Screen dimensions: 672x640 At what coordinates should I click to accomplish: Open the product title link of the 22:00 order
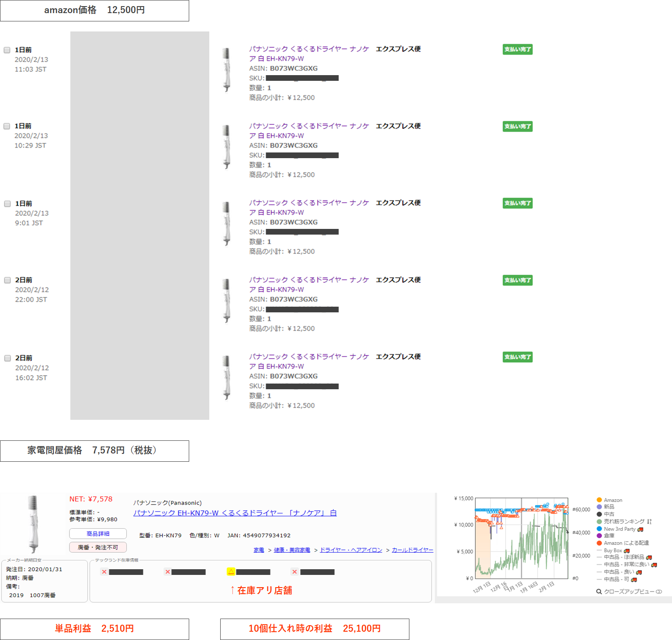[x=309, y=284]
